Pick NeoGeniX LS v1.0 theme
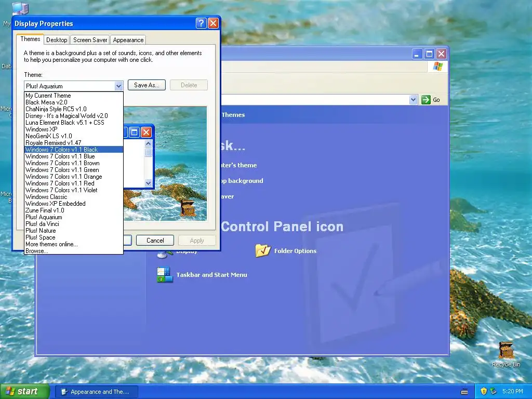This screenshot has width=532, height=399. pos(74,136)
